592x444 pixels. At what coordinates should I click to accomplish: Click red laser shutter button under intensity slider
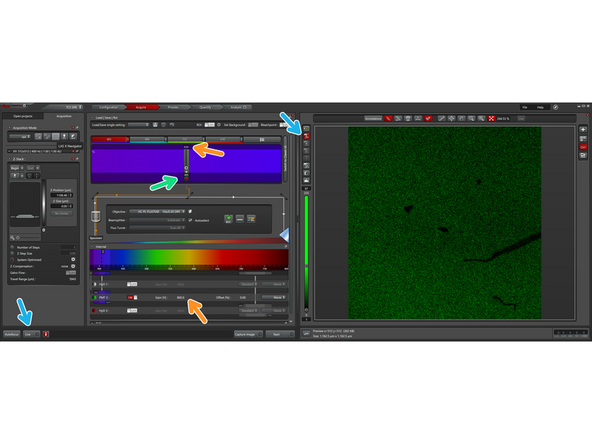tap(186, 178)
